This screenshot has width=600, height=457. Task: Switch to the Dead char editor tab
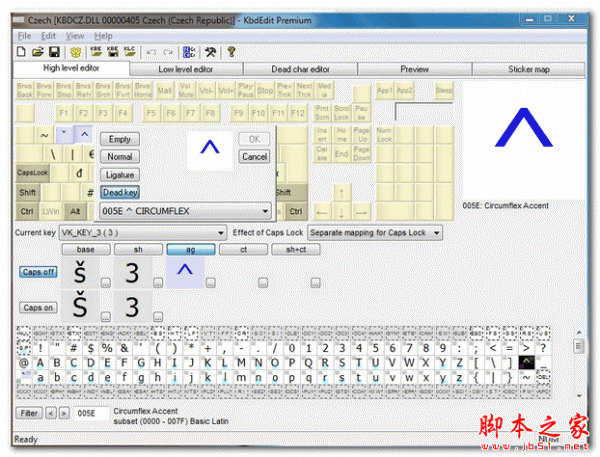tap(300, 69)
